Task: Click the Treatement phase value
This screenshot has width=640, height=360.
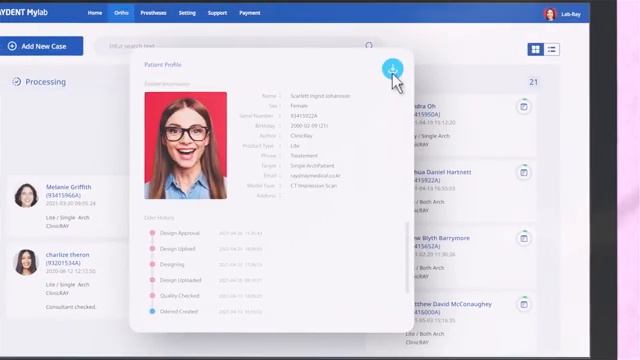Action: point(304,156)
